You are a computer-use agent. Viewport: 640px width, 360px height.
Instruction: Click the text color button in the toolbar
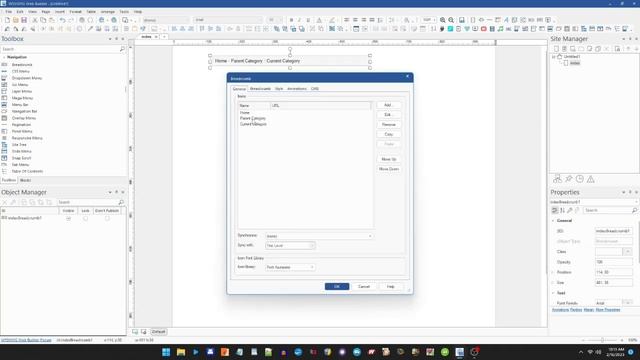coord(320,20)
